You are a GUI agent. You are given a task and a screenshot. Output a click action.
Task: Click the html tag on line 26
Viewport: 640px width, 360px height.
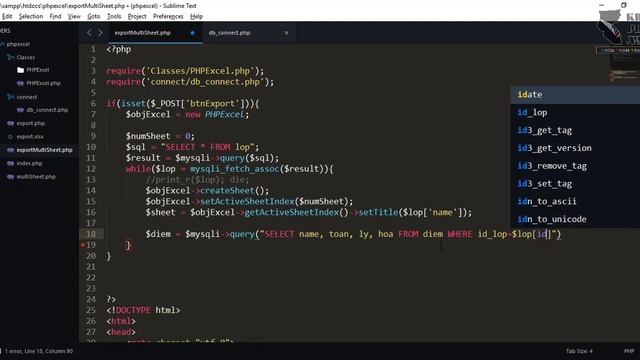[x=121, y=321]
